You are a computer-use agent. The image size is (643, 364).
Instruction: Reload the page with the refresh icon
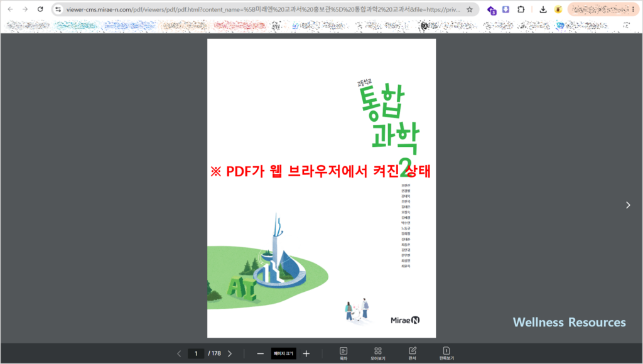pyautogui.click(x=40, y=9)
